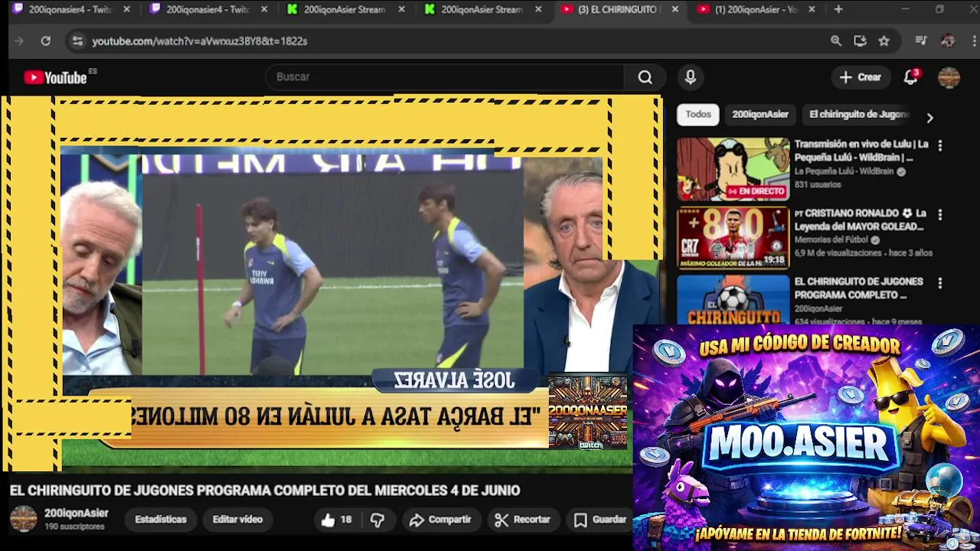This screenshot has height=551, width=980.
Task: Share the video with Compartir
Action: click(x=439, y=520)
